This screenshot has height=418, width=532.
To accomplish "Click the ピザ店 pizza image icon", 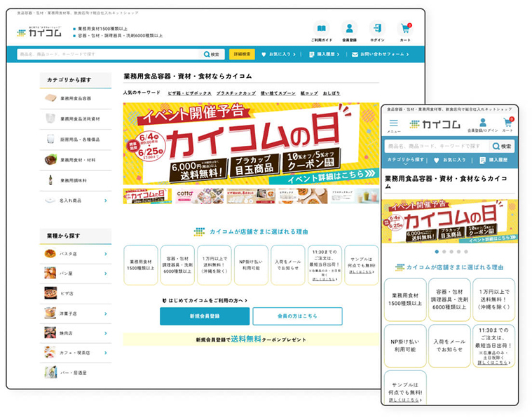I will (50, 292).
